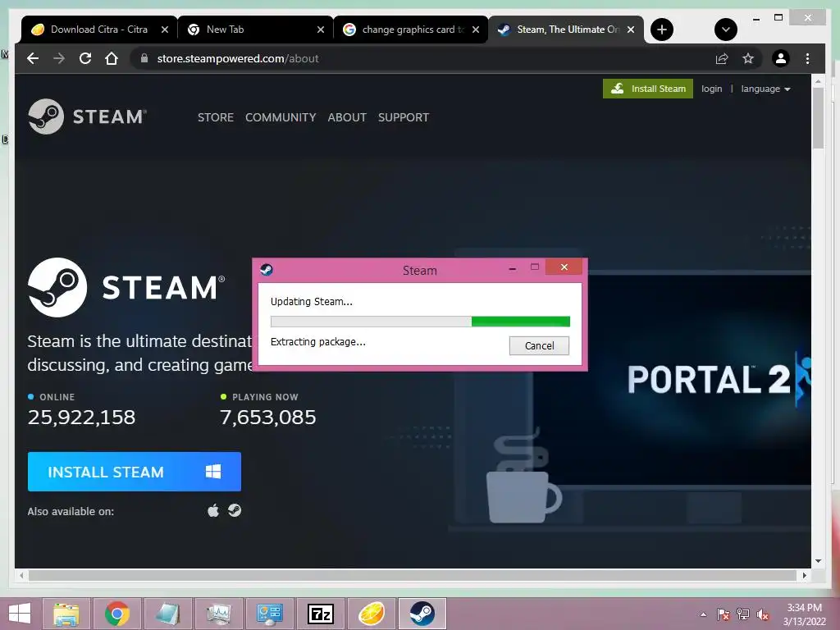The image size is (840, 630).
Task: Open the Chrome profile avatar
Action: tap(781, 58)
